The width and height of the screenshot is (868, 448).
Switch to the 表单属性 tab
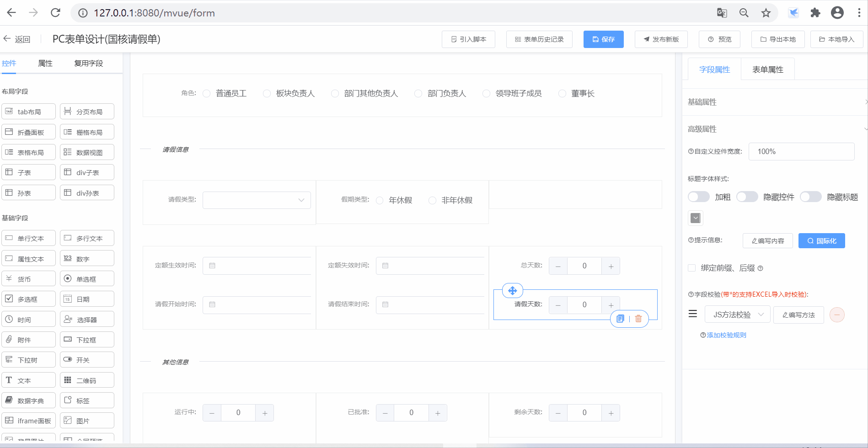767,69
